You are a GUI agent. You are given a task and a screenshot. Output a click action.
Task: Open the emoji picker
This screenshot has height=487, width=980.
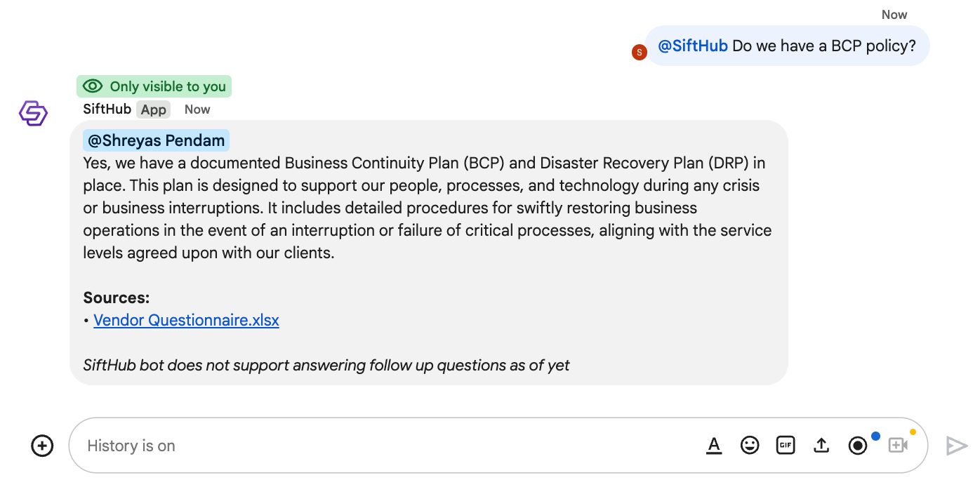(750, 445)
